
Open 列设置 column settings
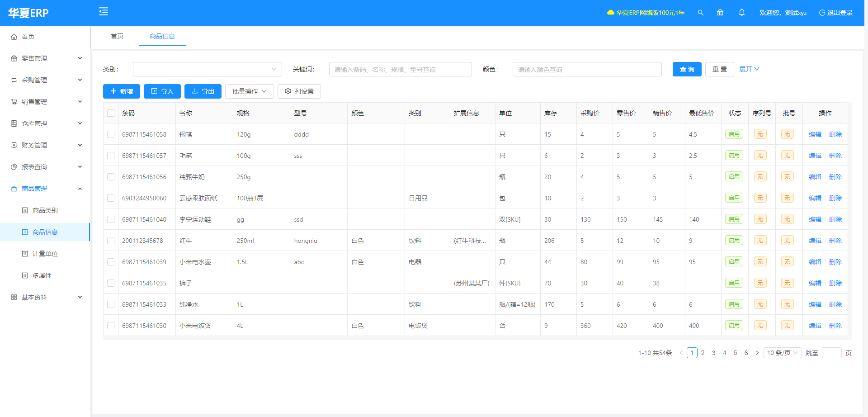click(299, 91)
